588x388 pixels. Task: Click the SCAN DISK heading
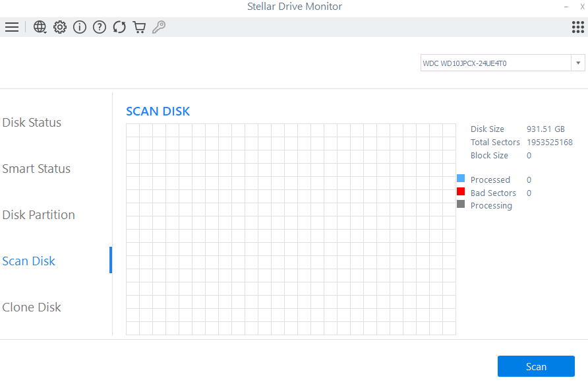click(x=158, y=111)
